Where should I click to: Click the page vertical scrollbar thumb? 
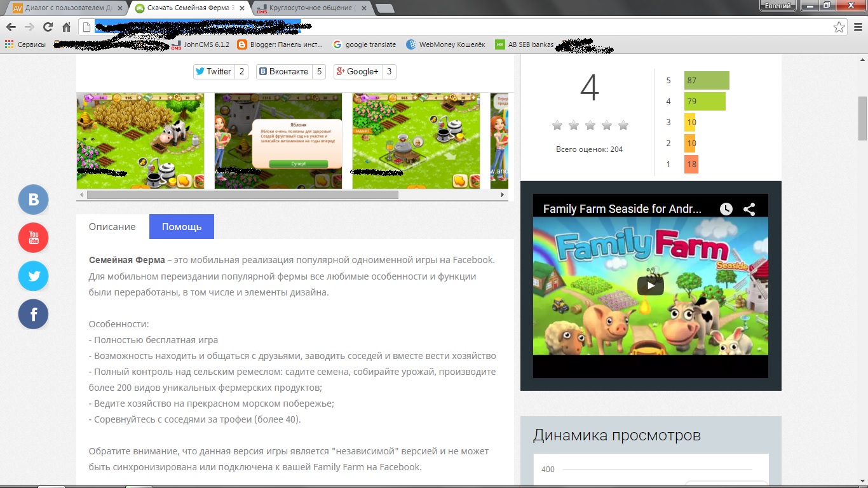(862, 118)
